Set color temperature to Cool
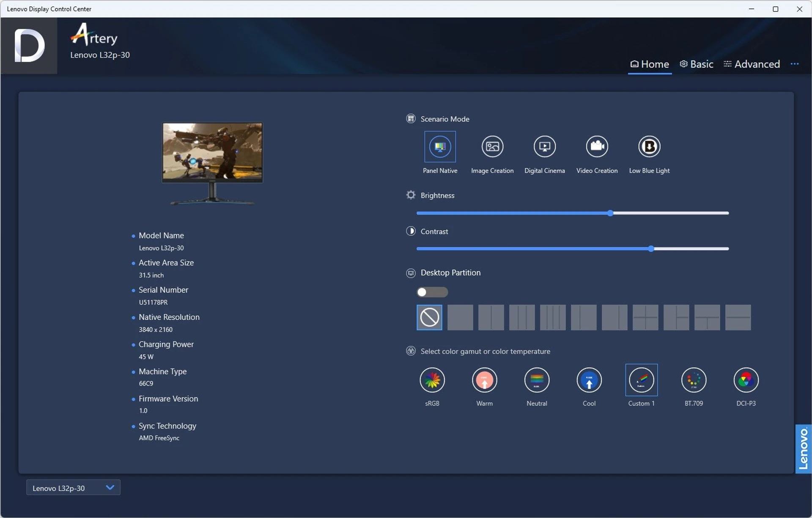Screen dimensions: 812x518 coord(589,380)
